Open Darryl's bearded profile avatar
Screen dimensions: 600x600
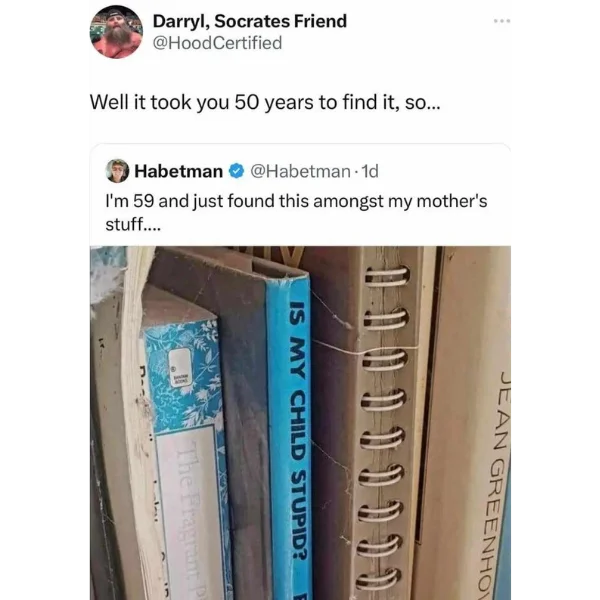pos(116,32)
